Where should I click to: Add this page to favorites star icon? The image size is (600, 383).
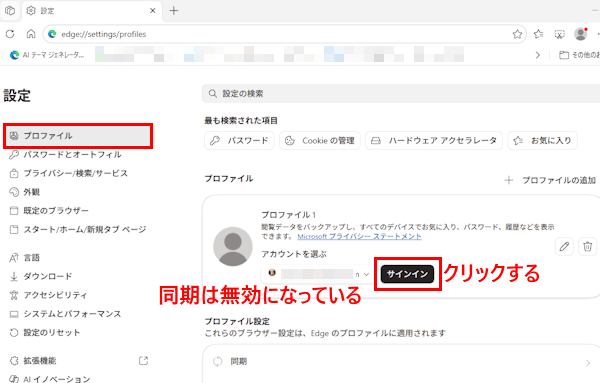tap(517, 34)
